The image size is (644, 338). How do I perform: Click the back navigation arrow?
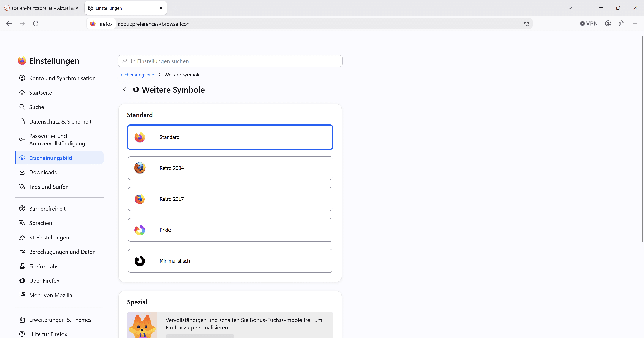coord(9,23)
